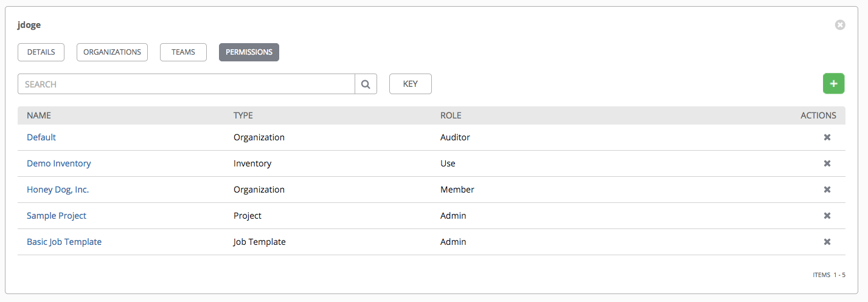Viewport: 868px width, 302px height.
Task: Go to the Teams tab
Action: pos(183,52)
